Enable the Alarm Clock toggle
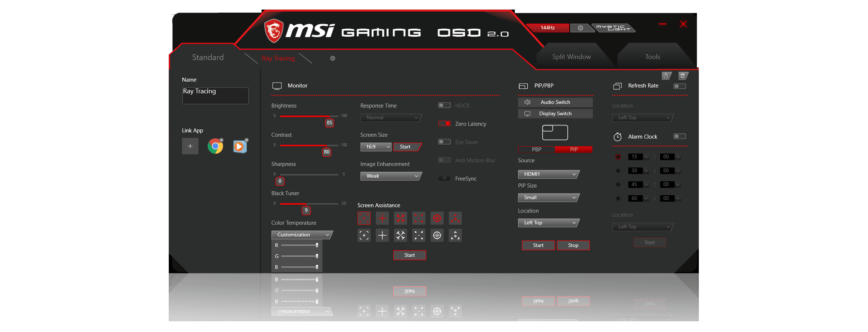The height and width of the screenshot is (332, 868). pos(680,136)
